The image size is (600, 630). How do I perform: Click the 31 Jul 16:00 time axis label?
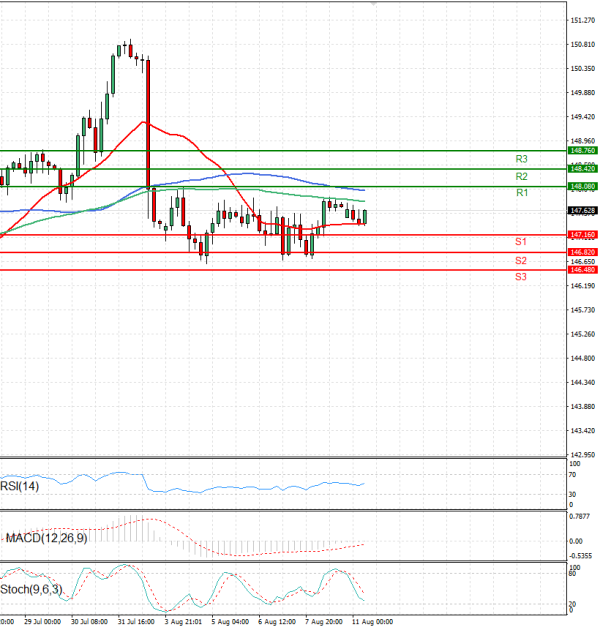(x=136, y=621)
